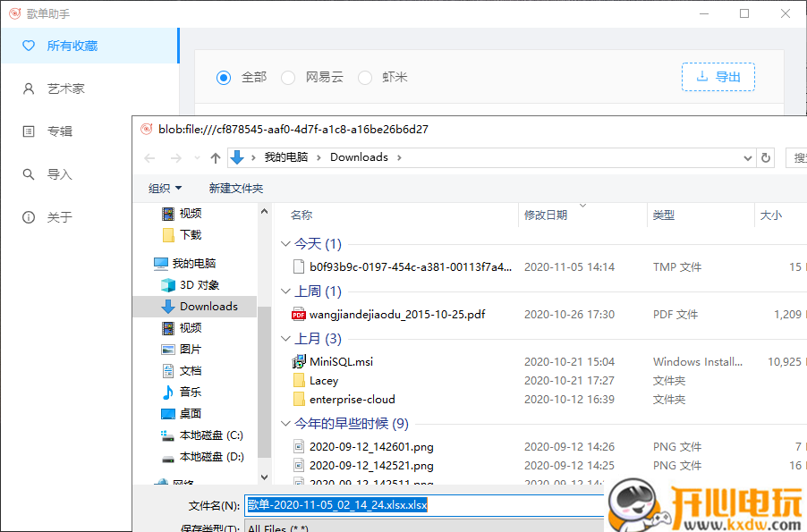807x532 pixels.
Task: Collapse the 今天 (1) file group
Action: pyautogui.click(x=285, y=244)
